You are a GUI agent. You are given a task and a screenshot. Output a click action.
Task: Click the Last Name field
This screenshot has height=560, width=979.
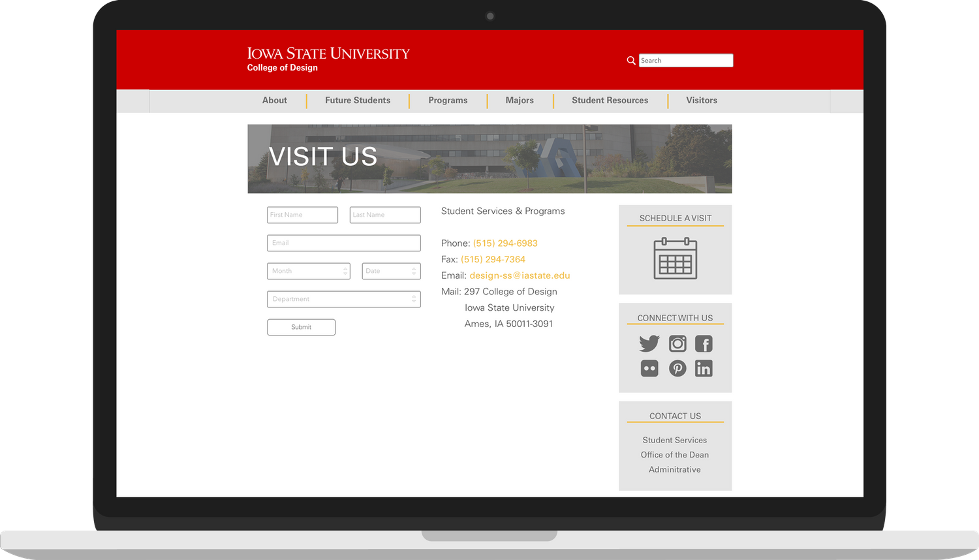coord(385,215)
